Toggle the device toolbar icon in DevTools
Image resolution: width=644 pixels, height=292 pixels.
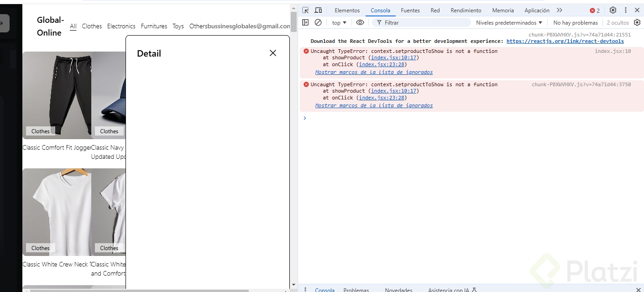(318, 10)
